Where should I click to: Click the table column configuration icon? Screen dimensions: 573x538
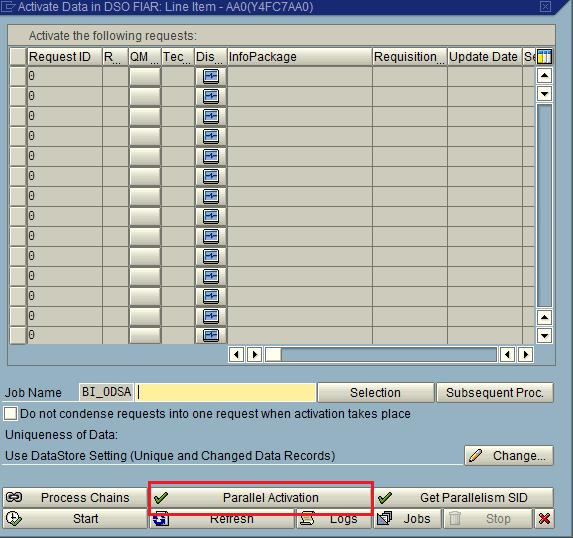(544, 57)
